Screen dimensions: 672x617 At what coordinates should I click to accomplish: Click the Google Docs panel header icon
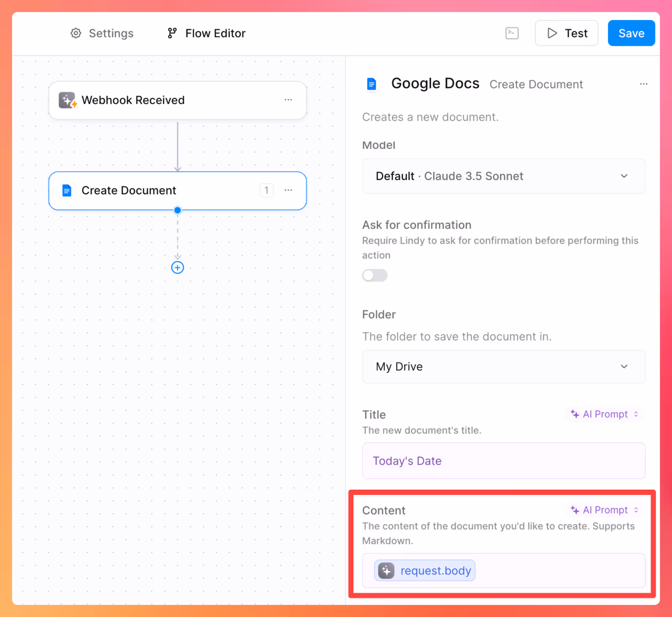(371, 84)
